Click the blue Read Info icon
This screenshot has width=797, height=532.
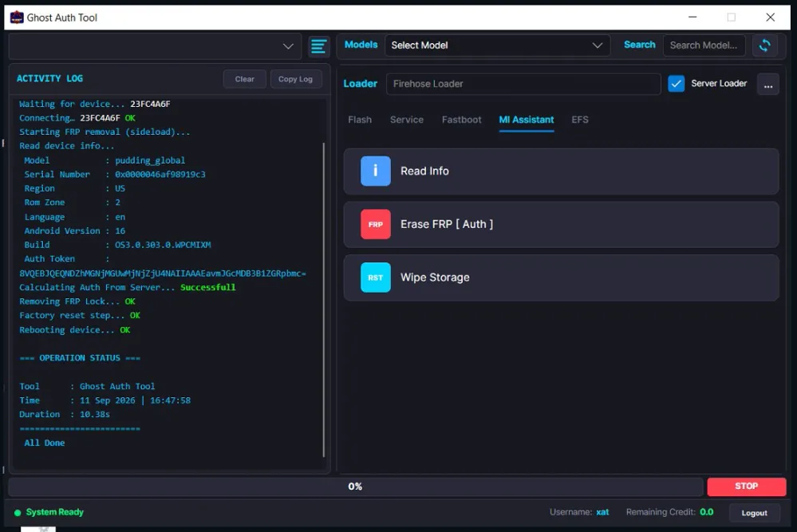pyautogui.click(x=376, y=171)
